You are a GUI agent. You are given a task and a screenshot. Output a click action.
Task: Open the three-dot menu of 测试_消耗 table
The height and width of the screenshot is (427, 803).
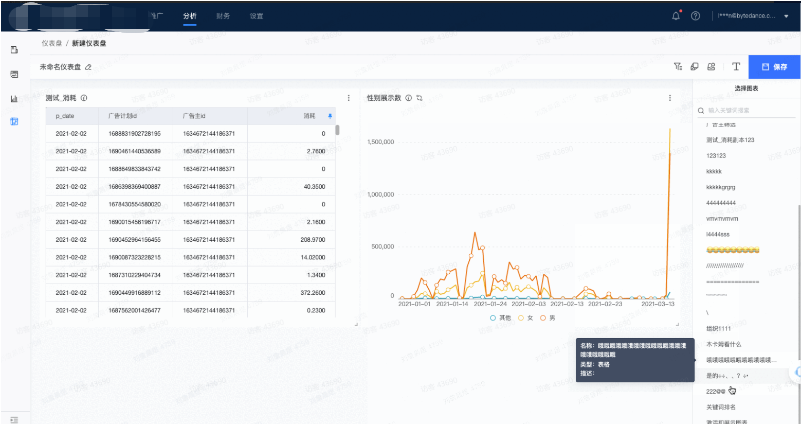click(348, 98)
